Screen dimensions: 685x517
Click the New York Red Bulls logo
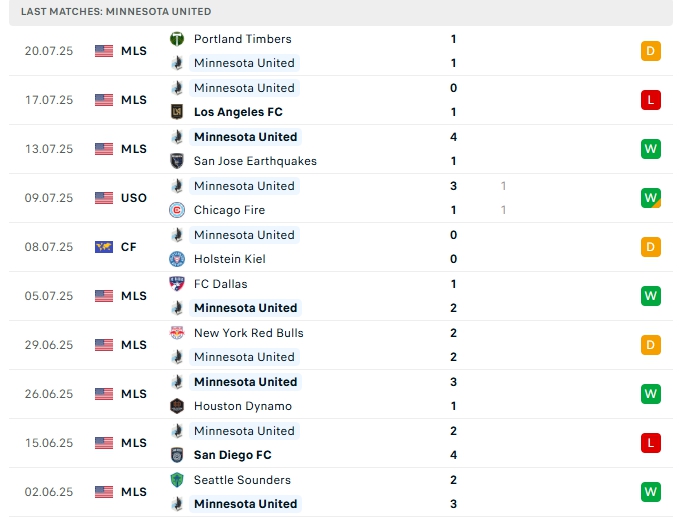[x=177, y=333]
